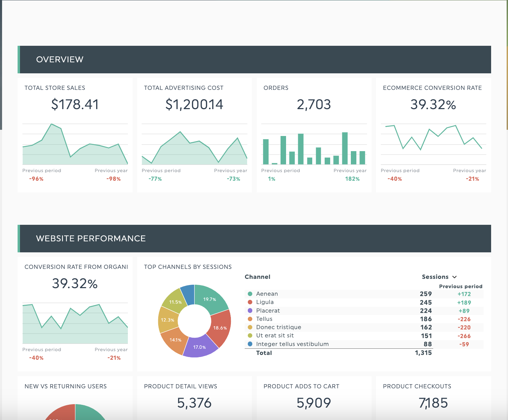Click the -73% advertising cost change
The image size is (508, 420).
coord(234,179)
